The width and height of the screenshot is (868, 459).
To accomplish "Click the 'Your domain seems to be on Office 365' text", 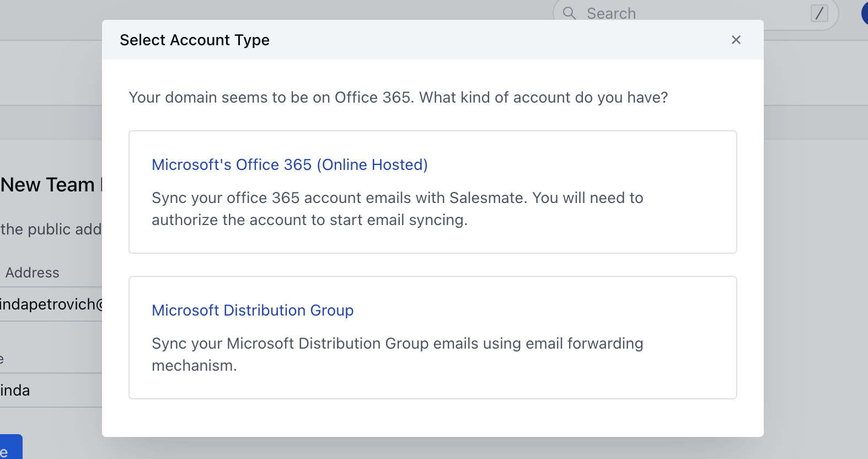I will [x=398, y=97].
